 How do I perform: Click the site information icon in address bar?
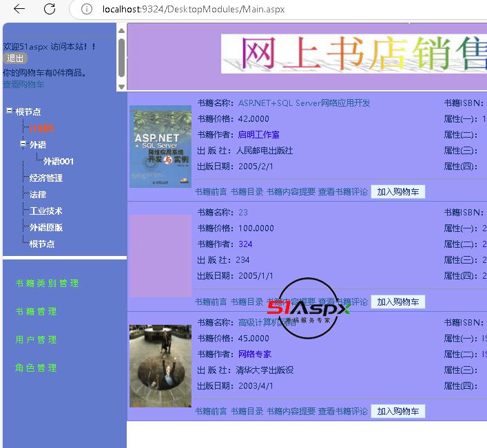[87, 10]
